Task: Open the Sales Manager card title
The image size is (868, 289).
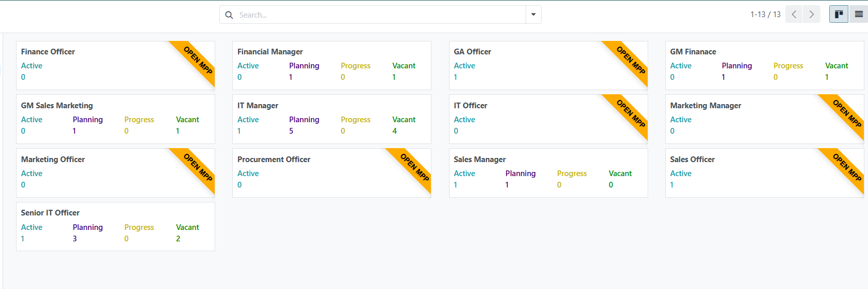Action: click(480, 160)
